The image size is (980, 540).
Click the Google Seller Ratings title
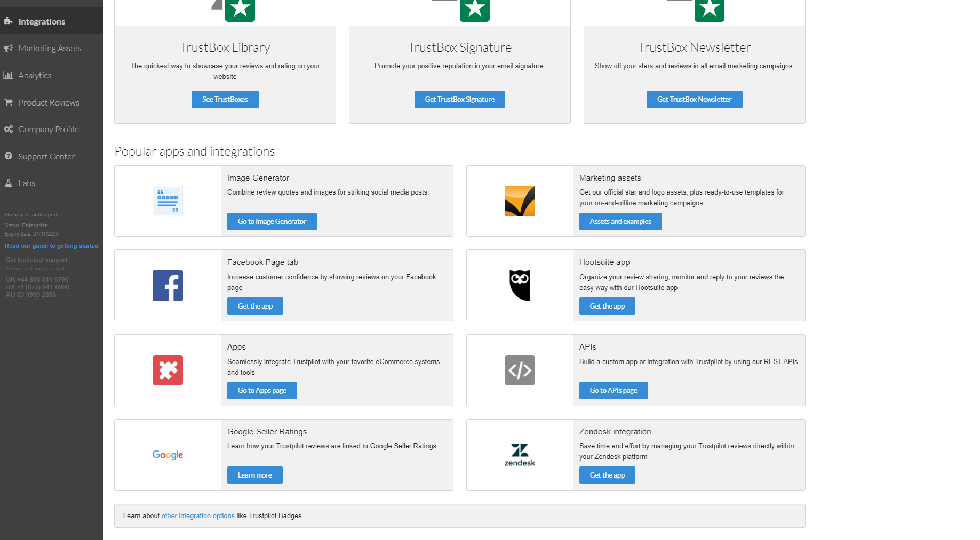pyautogui.click(x=267, y=432)
